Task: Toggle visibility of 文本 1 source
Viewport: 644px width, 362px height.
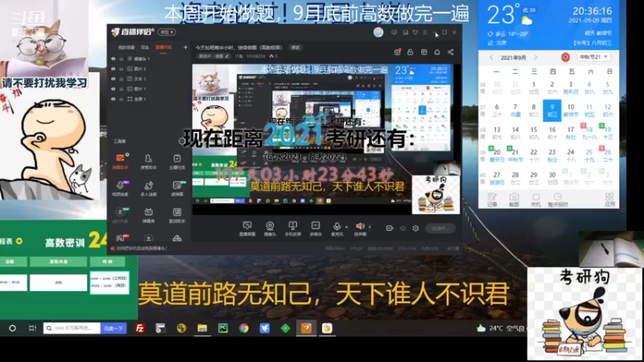Action: pos(114,79)
